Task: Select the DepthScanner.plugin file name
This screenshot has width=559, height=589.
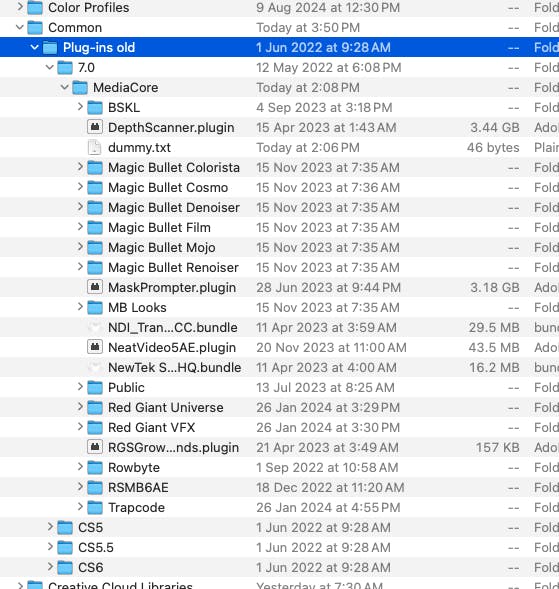Action: [x=171, y=128]
